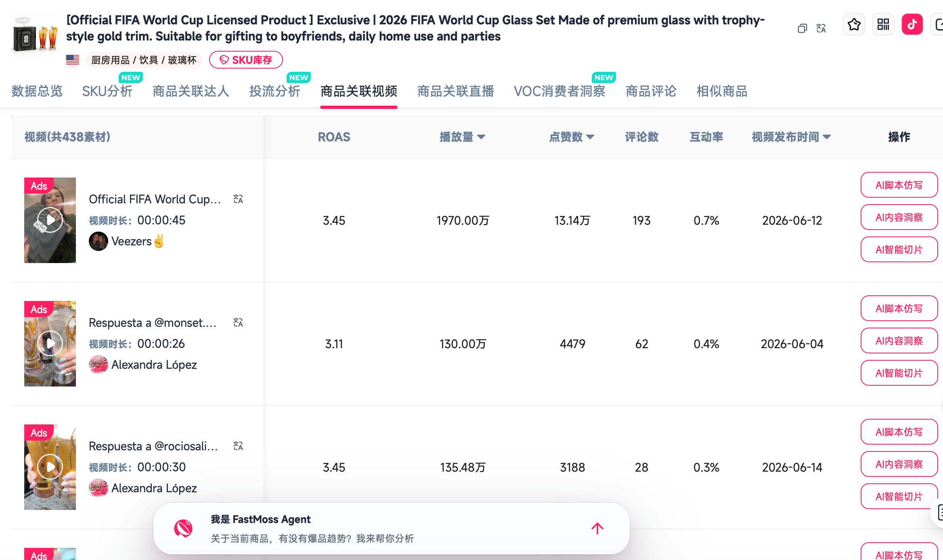Image resolution: width=943 pixels, height=560 pixels.
Task: Play the 00:00:26 Alexandra López video
Action: pos(50,344)
